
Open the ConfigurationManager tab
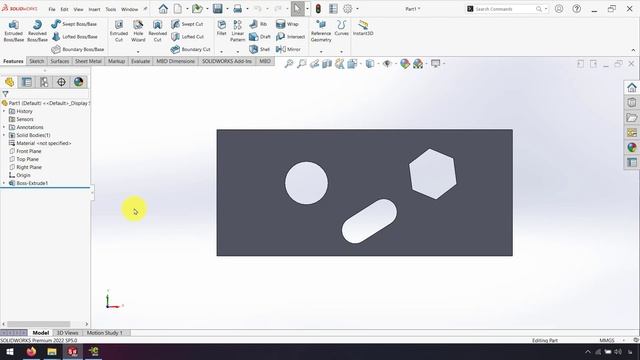[44, 82]
